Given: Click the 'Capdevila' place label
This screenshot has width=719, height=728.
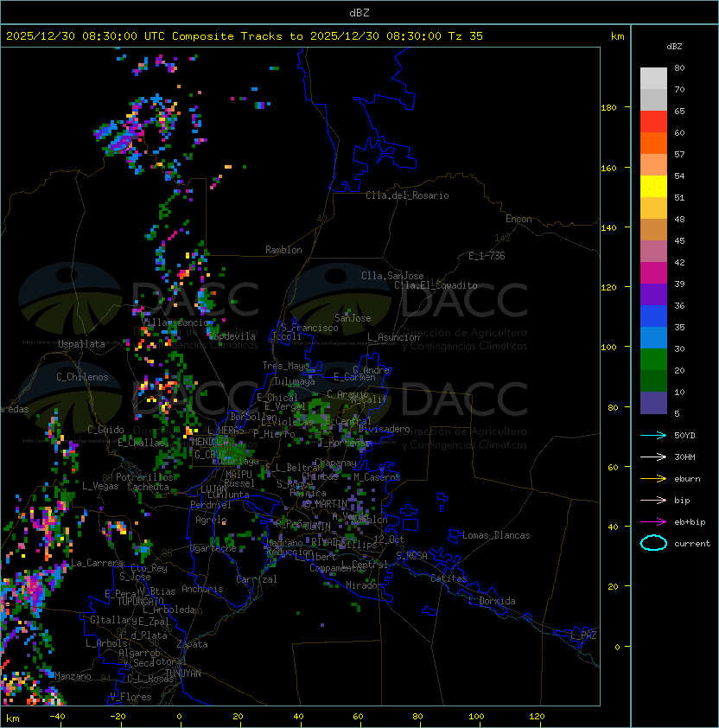Looking at the screenshot, I should coord(232,336).
